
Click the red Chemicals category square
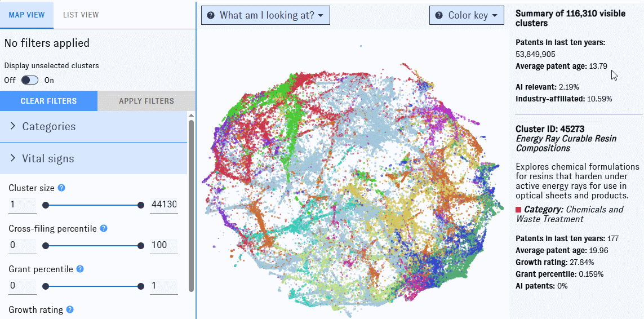coord(518,210)
